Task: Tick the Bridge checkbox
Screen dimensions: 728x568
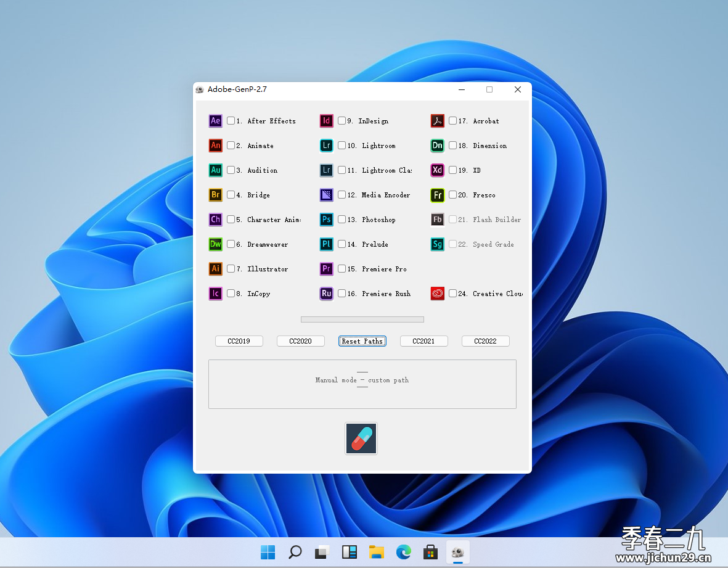Action: pyautogui.click(x=231, y=195)
